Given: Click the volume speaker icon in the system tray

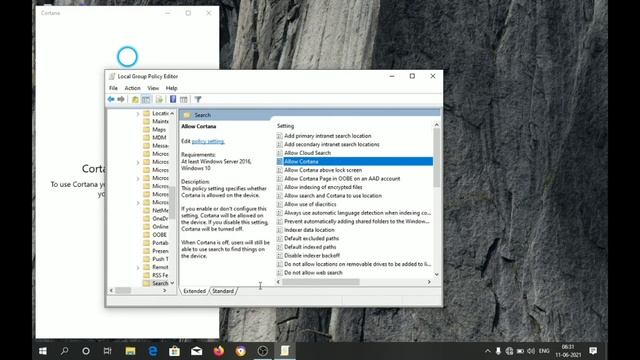Looking at the screenshot, I should click(531, 351).
